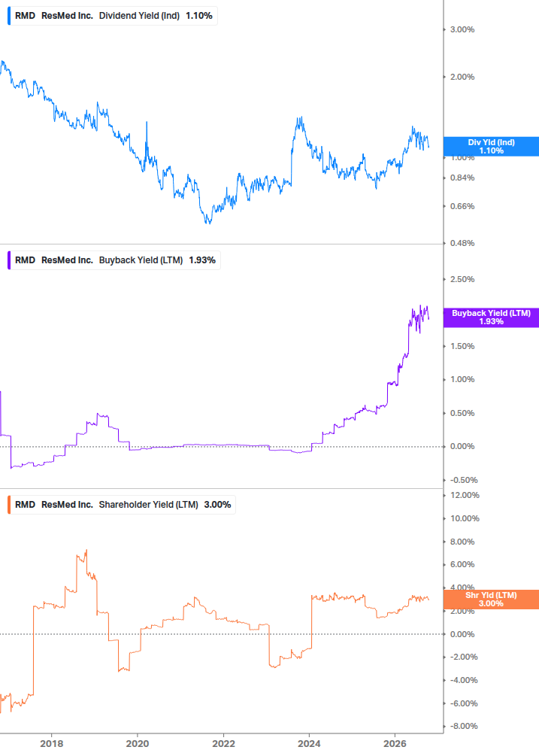
Task: Click the Shareholder Yield (LTM) legend label
Action: click(148, 505)
